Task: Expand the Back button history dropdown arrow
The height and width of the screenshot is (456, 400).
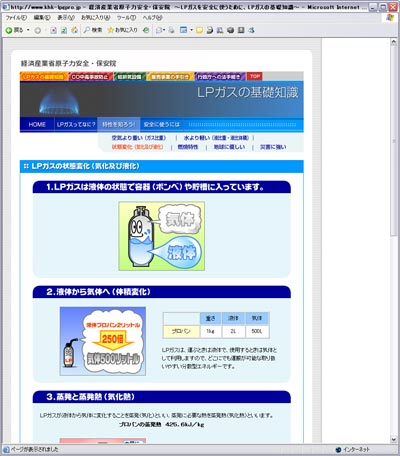Action: [x=28, y=30]
